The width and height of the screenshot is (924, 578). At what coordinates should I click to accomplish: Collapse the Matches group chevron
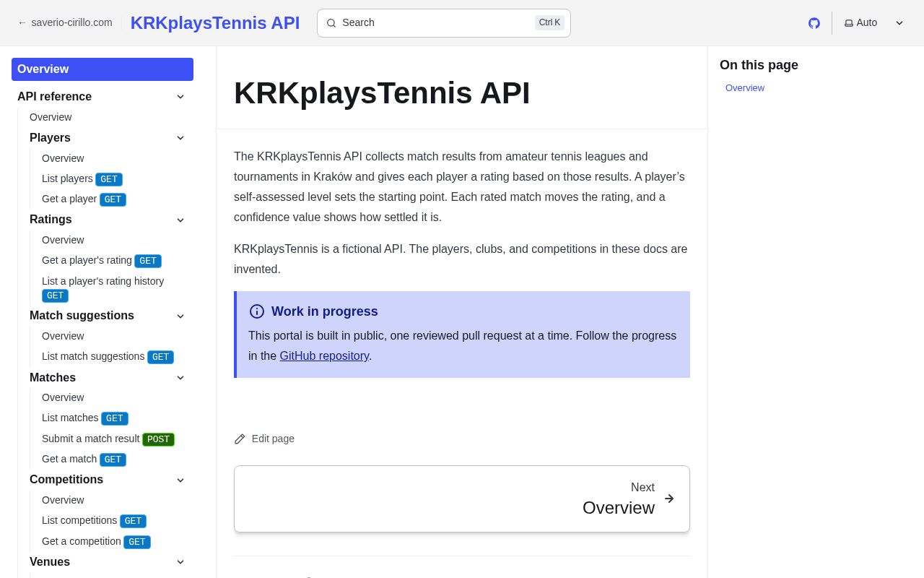pos(180,378)
